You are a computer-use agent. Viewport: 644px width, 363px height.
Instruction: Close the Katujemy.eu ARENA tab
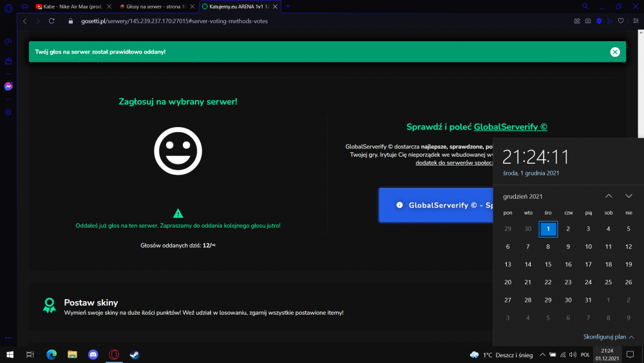point(275,6)
